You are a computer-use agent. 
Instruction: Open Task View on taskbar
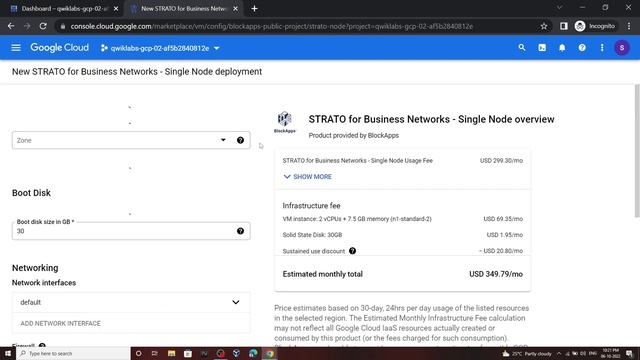[x=155, y=353]
